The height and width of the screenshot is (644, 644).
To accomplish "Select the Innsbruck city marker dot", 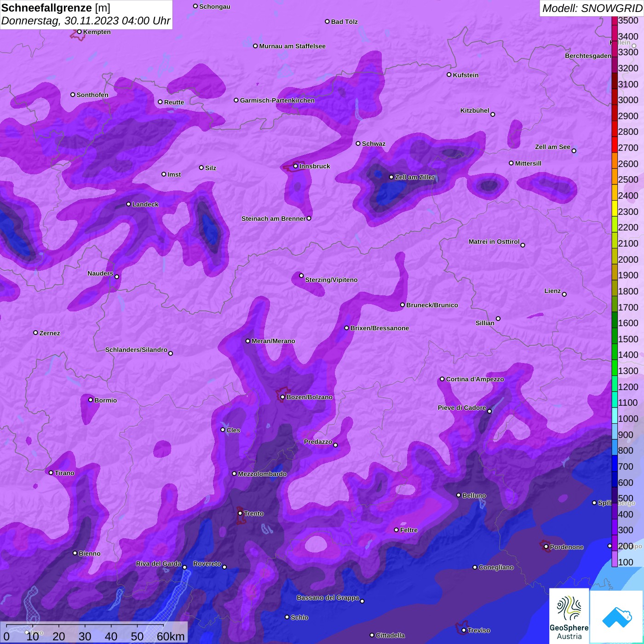I will click(296, 166).
